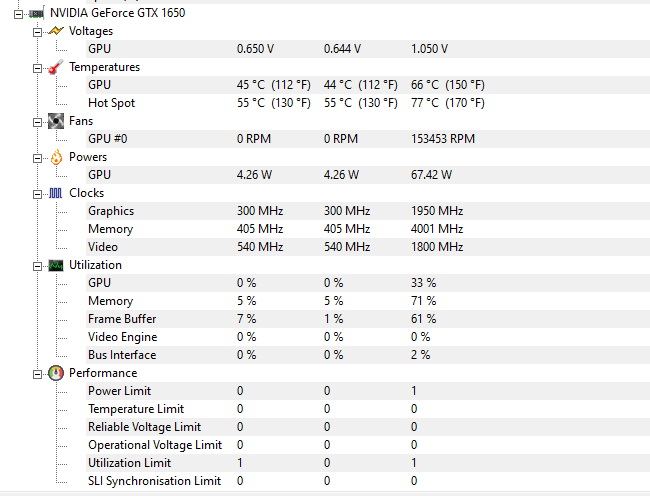Collapse the Clocks section
This screenshot has width=650, height=496.
[x=37, y=194]
